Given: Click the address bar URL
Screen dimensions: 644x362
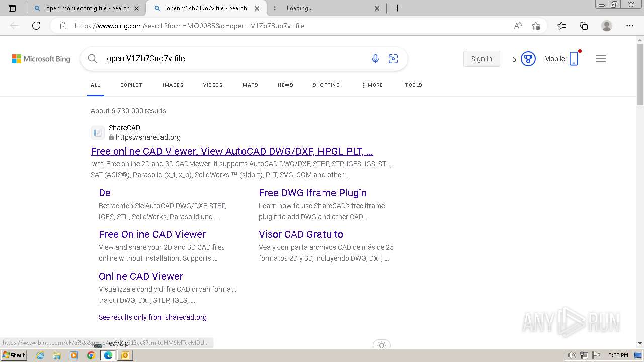Looking at the screenshot, I should click(189, 26).
